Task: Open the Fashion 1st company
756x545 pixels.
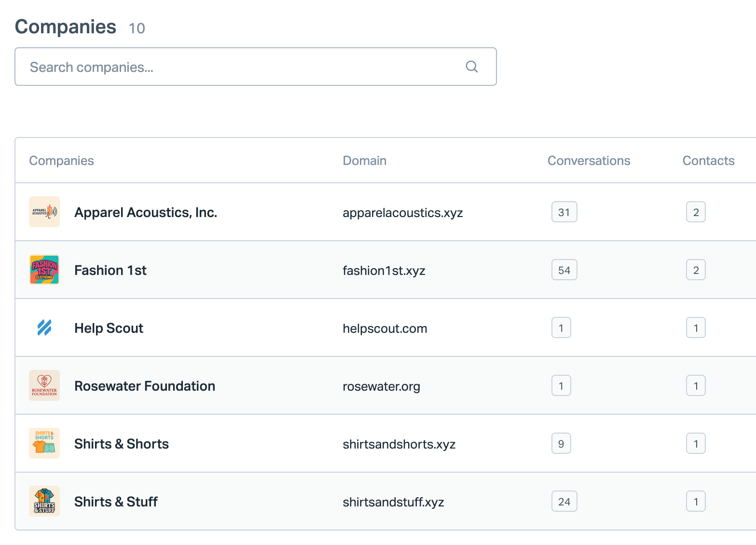Action: [110, 270]
